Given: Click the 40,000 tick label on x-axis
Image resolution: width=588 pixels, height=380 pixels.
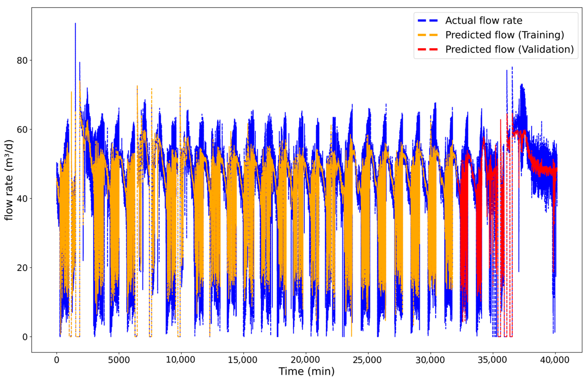Looking at the screenshot, I should pyautogui.click(x=555, y=360).
